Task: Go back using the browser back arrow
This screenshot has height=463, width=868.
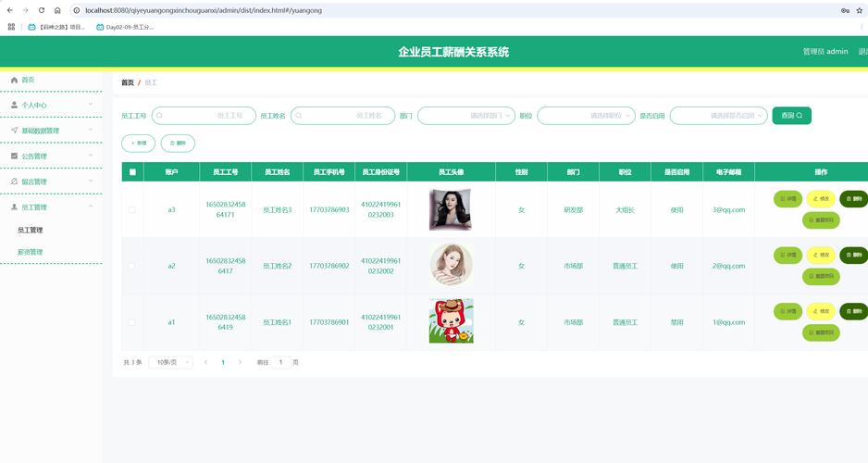Action: click(10, 10)
